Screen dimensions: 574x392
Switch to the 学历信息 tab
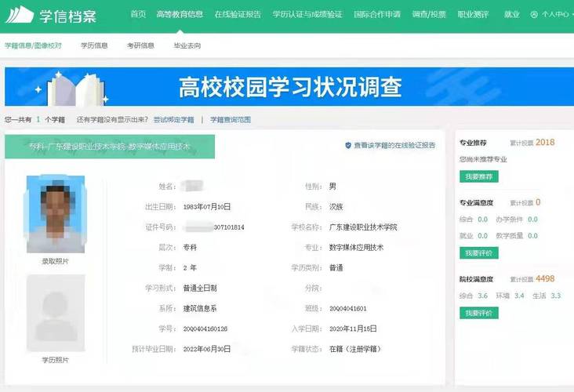point(94,45)
